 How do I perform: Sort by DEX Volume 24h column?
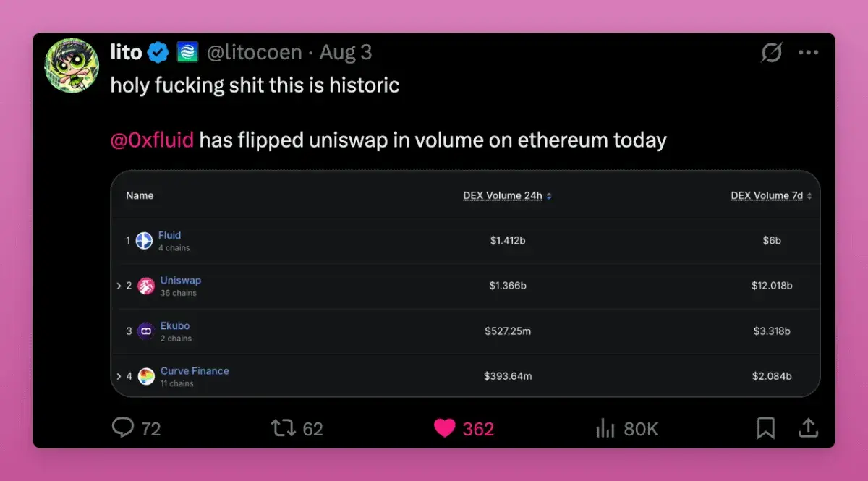(507, 195)
